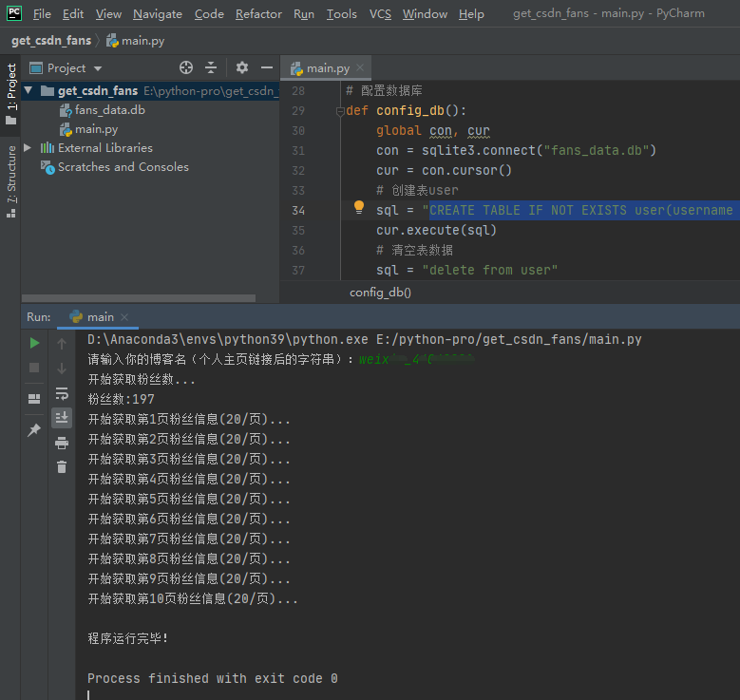Click the Stop process square icon
This screenshot has width=740, height=700.
(x=34, y=368)
